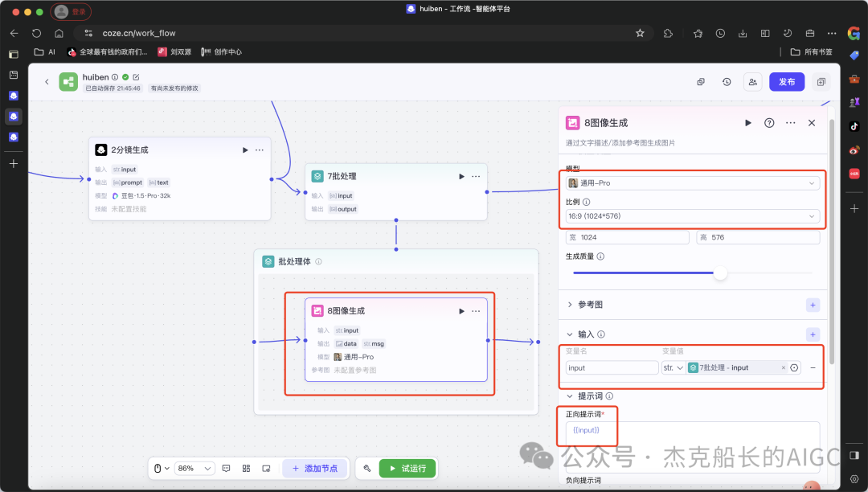Open the collaborators people icon
This screenshot has width=868, height=492.
click(x=753, y=82)
